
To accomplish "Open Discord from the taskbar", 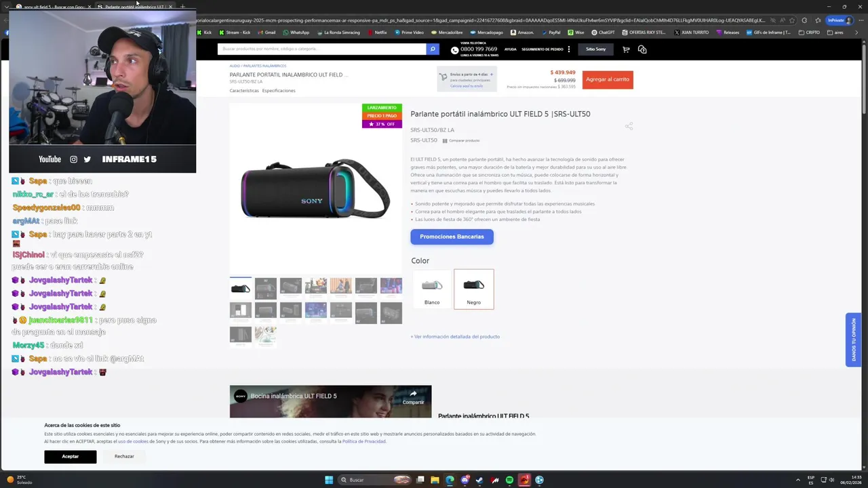I will pos(465,480).
